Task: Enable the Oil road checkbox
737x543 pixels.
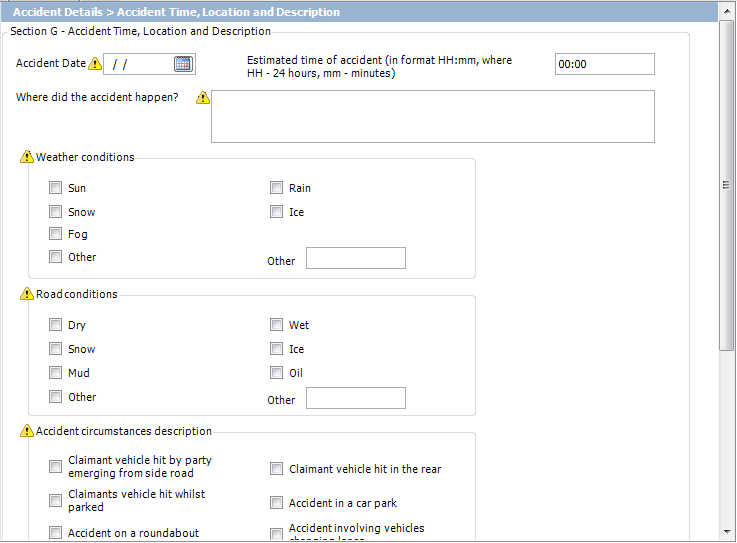Action: tap(276, 372)
